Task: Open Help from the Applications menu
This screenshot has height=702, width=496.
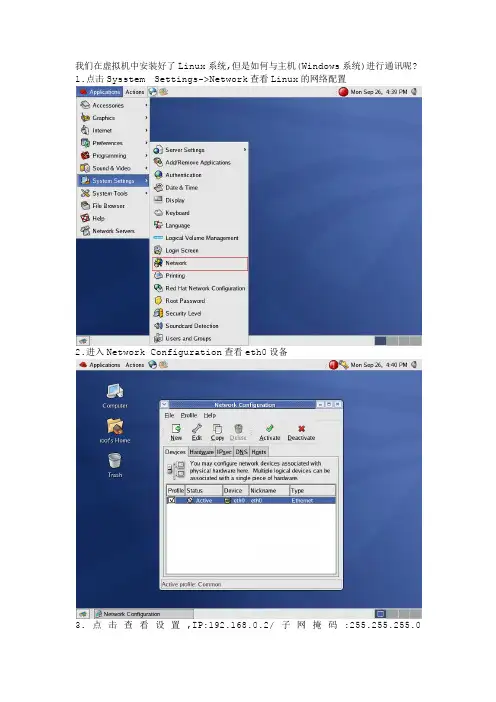Action: point(113,218)
